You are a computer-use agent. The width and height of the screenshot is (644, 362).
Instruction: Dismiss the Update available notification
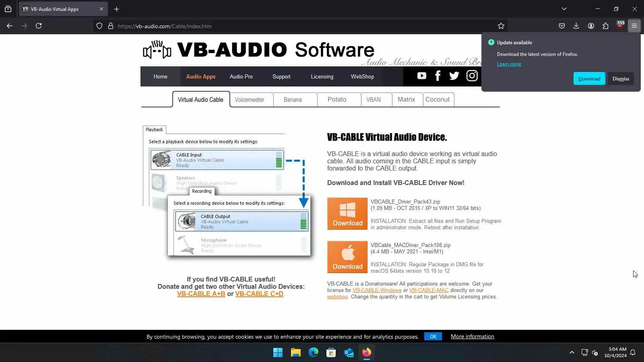[621, 79]
